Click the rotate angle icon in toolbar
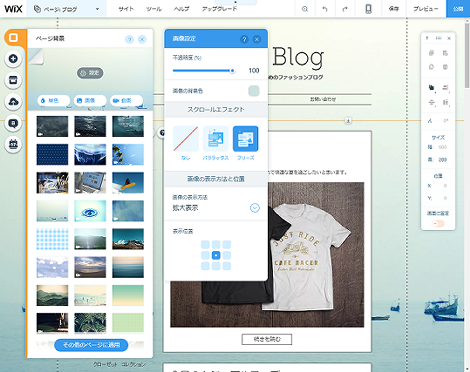 click(430, 121)
